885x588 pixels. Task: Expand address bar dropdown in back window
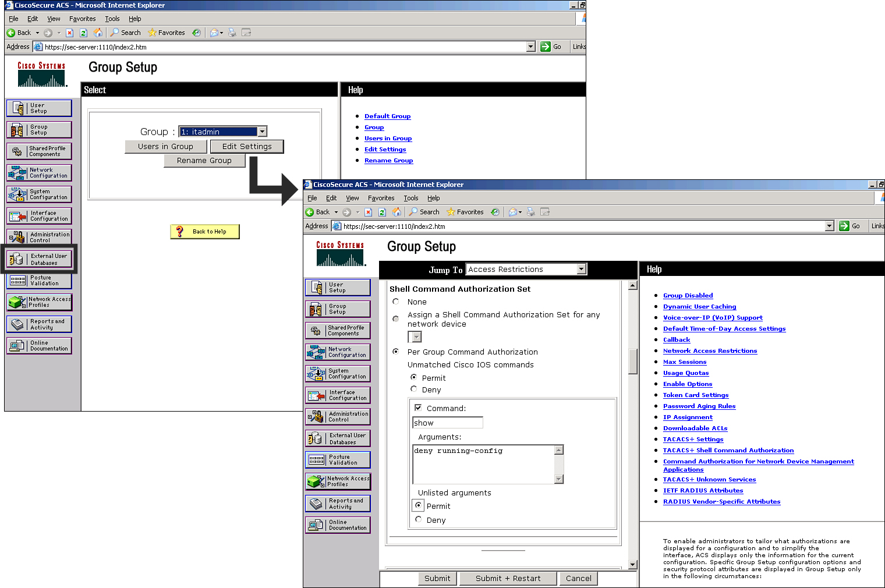tap(530, 47)
